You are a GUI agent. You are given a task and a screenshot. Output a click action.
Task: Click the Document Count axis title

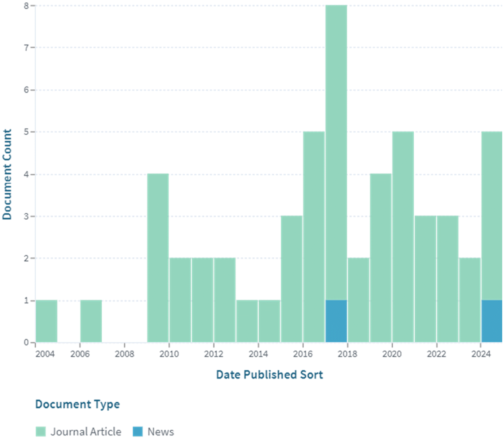coord(7,174)
